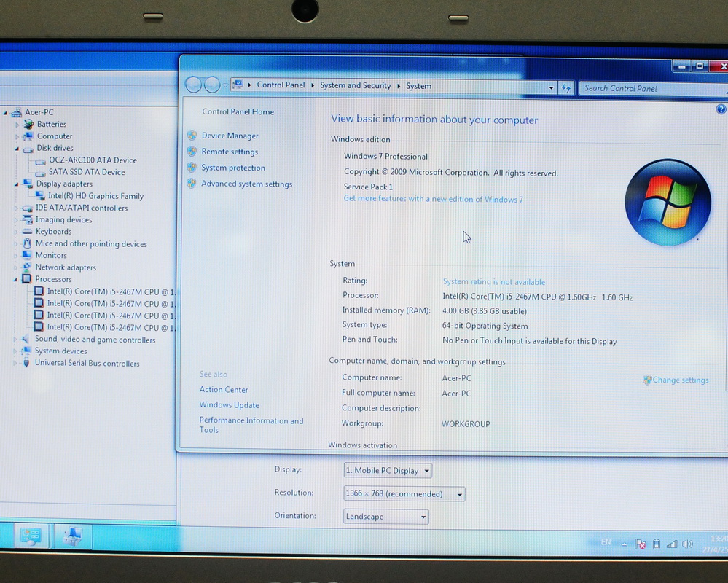
Task: Click the Monitors category icon
Action: click(x=28, y=255)
